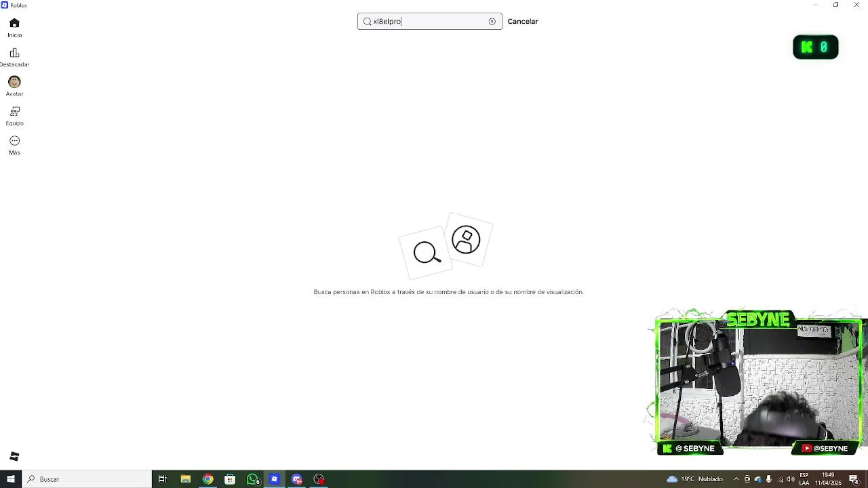Clear the search text with the X icon
868x488 pixels.
pos(492,22)
